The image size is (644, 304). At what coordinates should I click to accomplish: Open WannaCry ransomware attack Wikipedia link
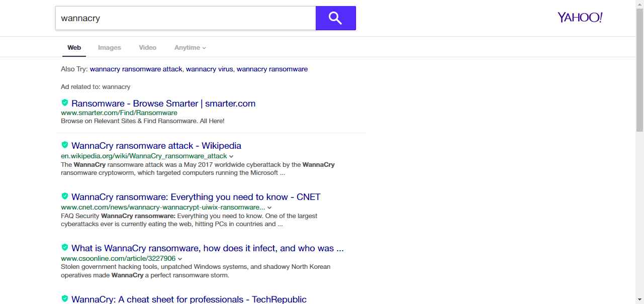click(156, 146)
